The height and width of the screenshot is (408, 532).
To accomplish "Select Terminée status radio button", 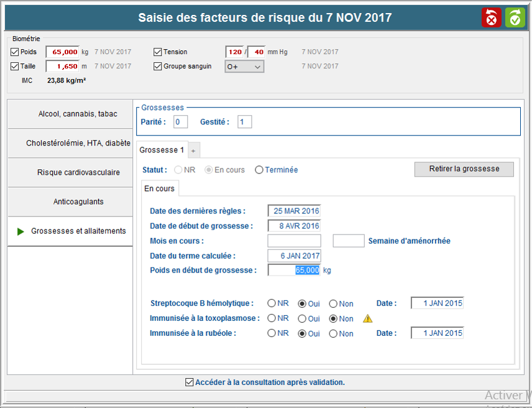I will [x=259, y=170].
